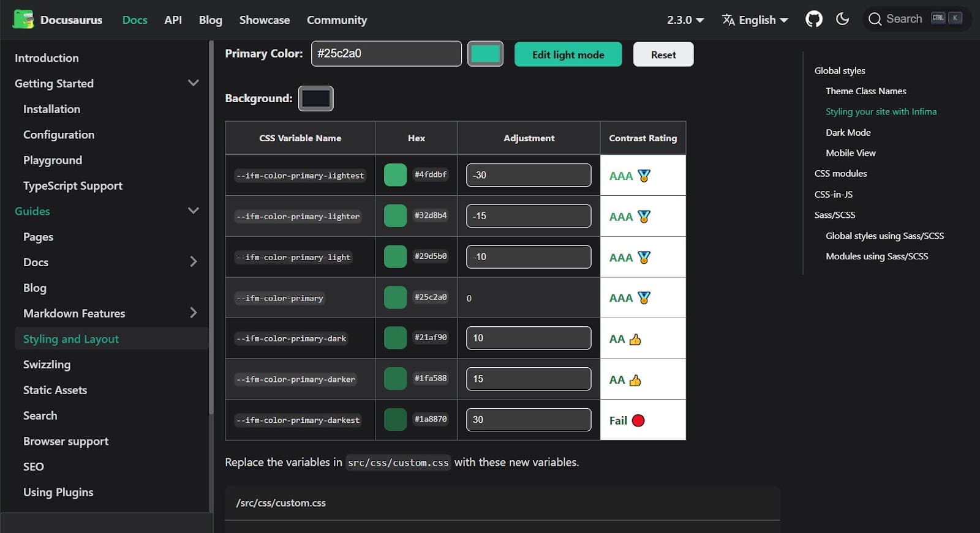980x533 pixels.
Task: Expand the Docs sidebar category arrow
Action: coord(194,262)
